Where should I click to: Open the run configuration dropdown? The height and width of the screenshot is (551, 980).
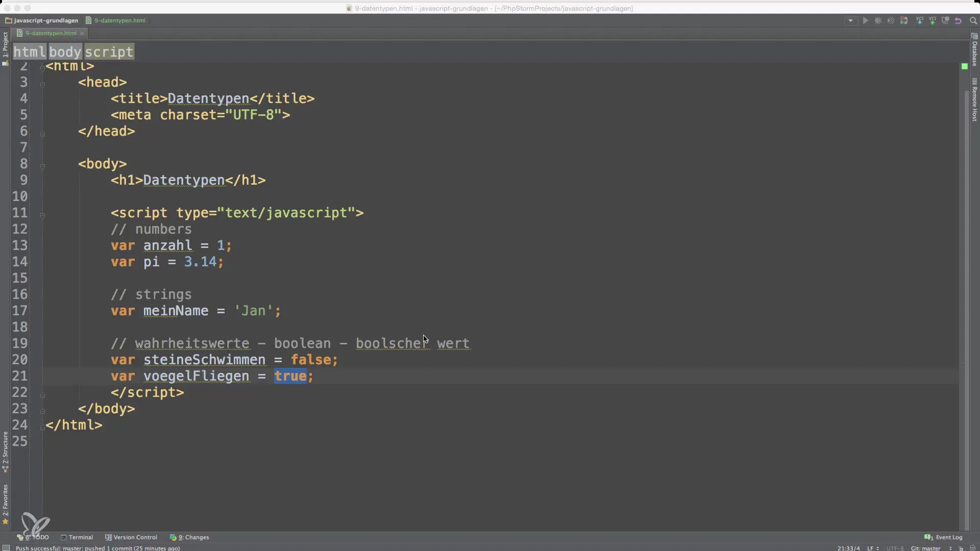pos(850,21)
